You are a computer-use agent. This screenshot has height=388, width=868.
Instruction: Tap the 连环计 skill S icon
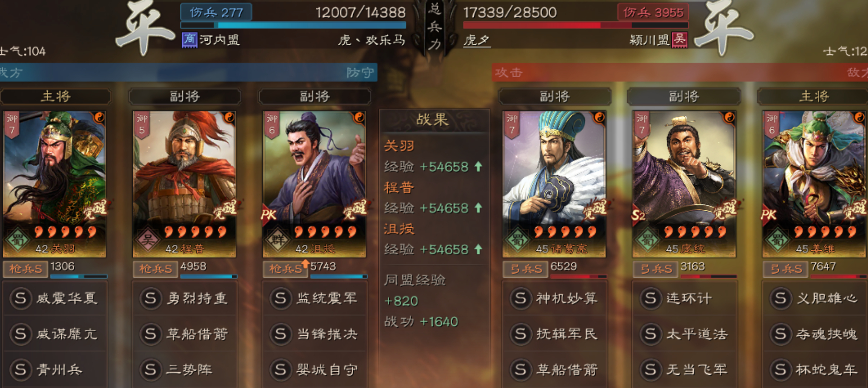[650, 298]
